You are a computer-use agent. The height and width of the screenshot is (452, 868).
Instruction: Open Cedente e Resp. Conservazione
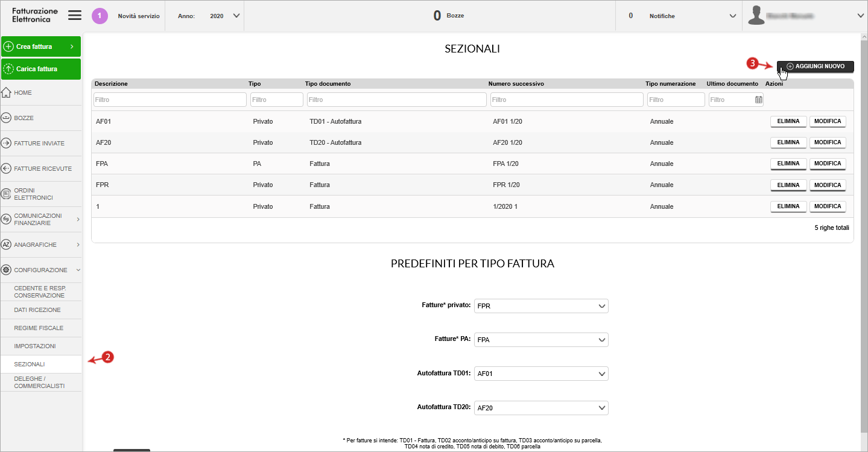click(41, 291)
